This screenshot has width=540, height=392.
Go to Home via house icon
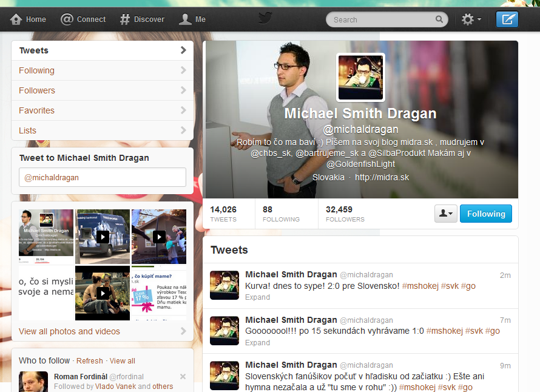[x=16, y=19]
